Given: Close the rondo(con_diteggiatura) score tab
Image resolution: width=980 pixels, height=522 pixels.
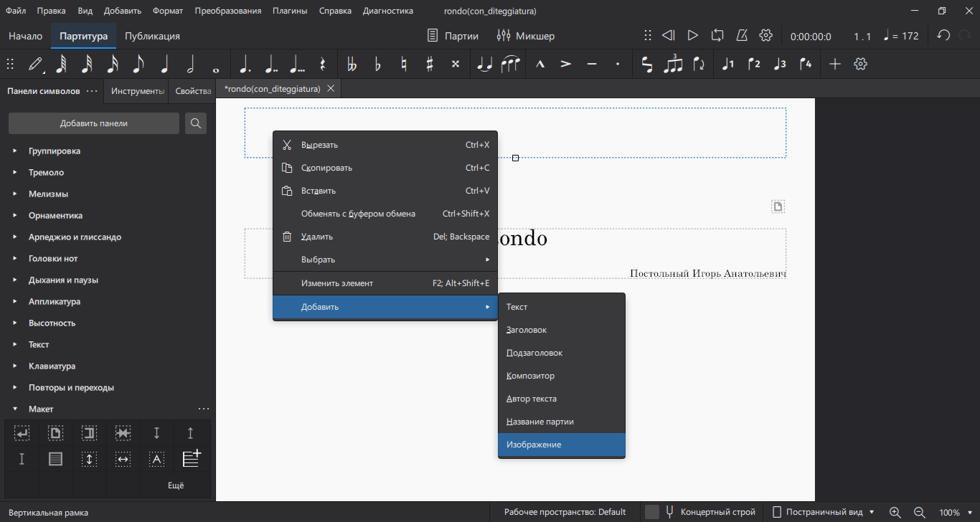Looking at the screenshot, I should [x=331, y=89].
